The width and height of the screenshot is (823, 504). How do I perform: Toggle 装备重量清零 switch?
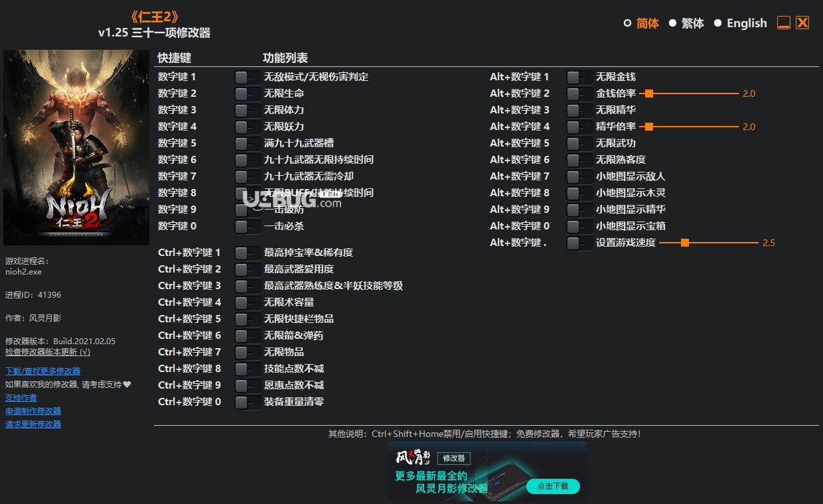[x=248, y=402]
